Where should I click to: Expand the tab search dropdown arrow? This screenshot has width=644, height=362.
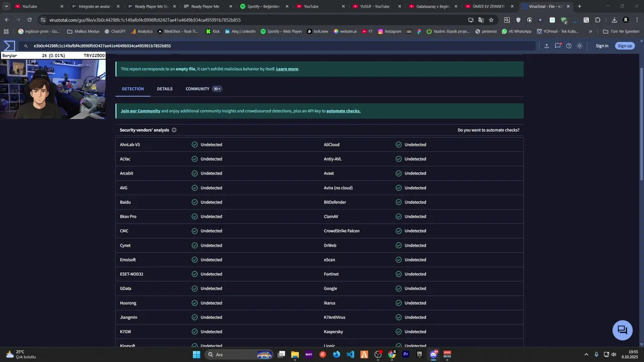(x=7, y=7)
